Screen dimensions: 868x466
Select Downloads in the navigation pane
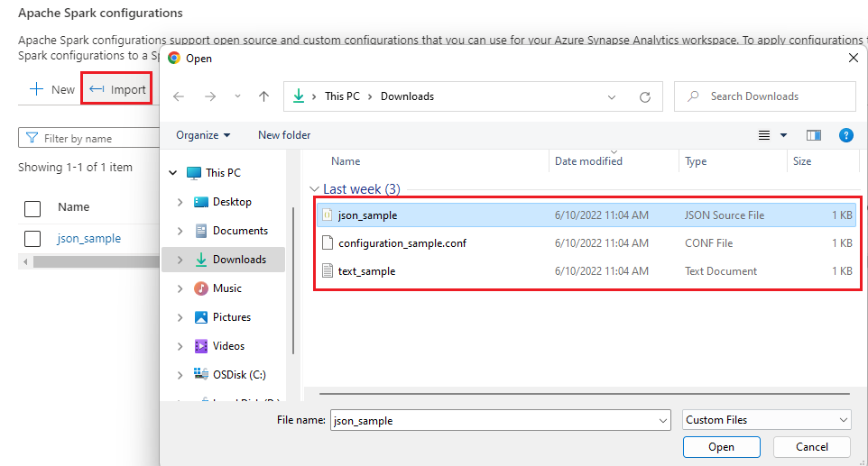point(239,260)
